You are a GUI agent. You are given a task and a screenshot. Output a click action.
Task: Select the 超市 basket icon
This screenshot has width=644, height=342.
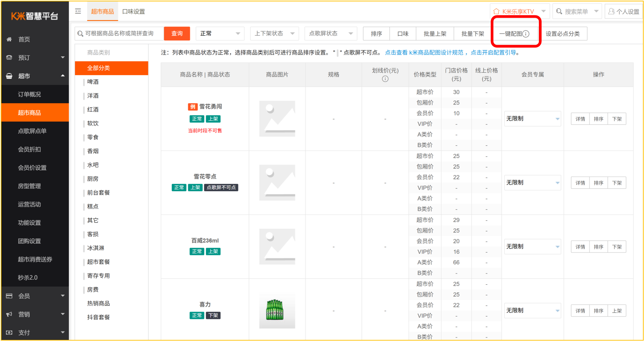click(x=9, y=76)
